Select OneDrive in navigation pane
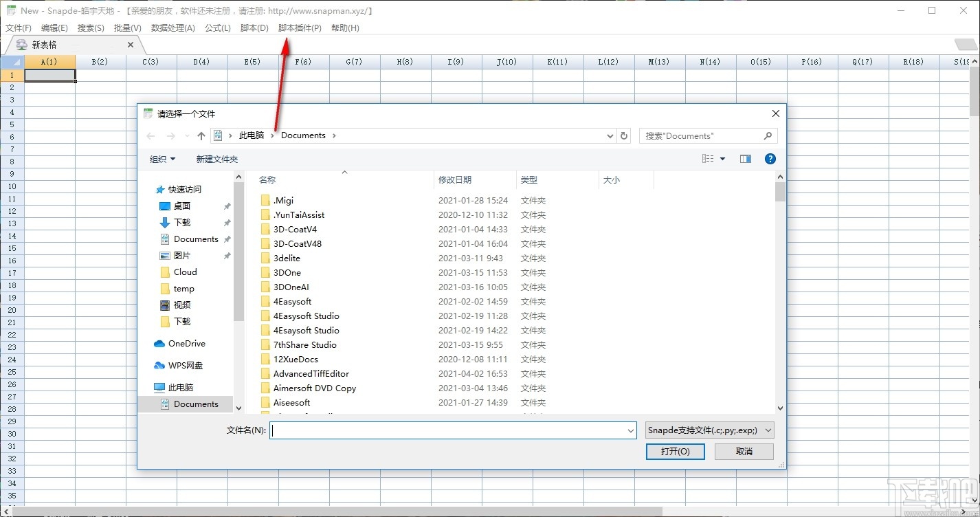Viewport: 980px width, 517px height. pyautogui.click(x=180, y=343)
